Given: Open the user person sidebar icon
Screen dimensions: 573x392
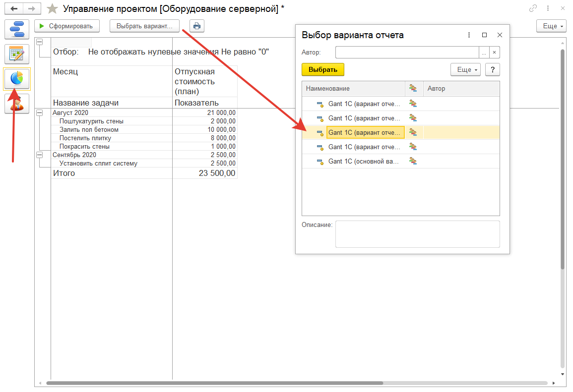Looking at the screenshot, I should coord(17,104).
